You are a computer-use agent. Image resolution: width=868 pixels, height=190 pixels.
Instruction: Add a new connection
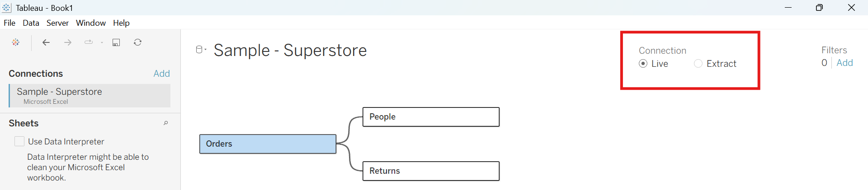point(161,74)
